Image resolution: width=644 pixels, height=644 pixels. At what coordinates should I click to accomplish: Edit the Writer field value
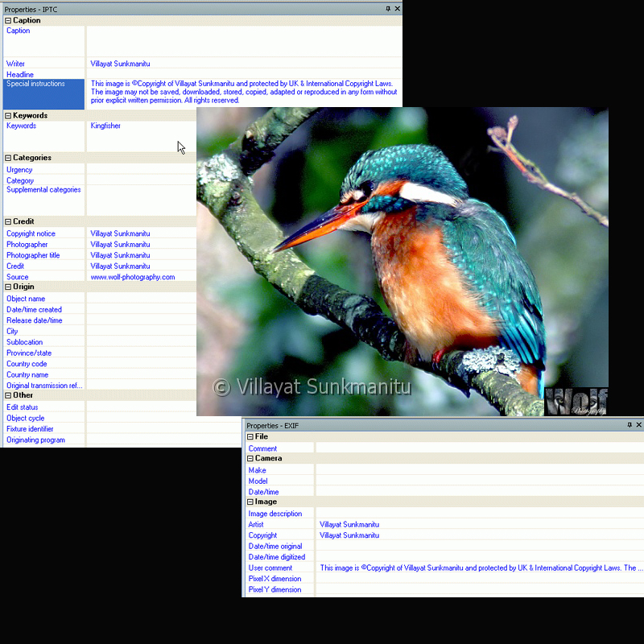(x=242, y=64)
